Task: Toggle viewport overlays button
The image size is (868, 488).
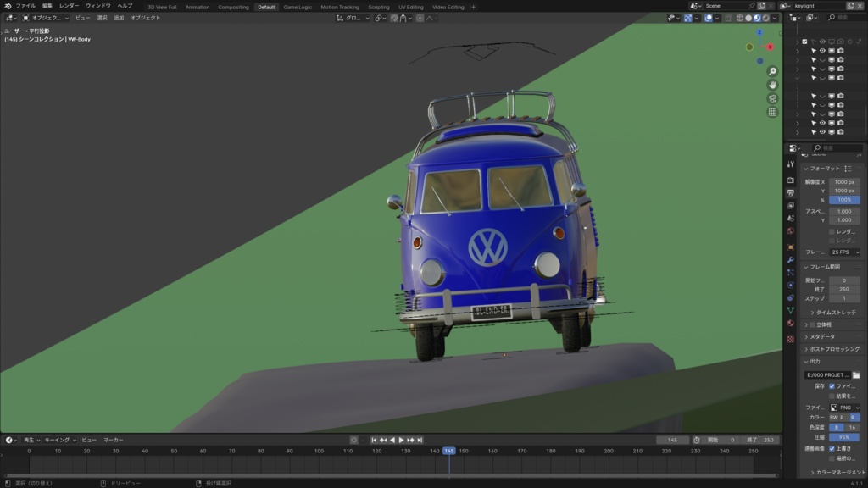Action: [708, 19]
